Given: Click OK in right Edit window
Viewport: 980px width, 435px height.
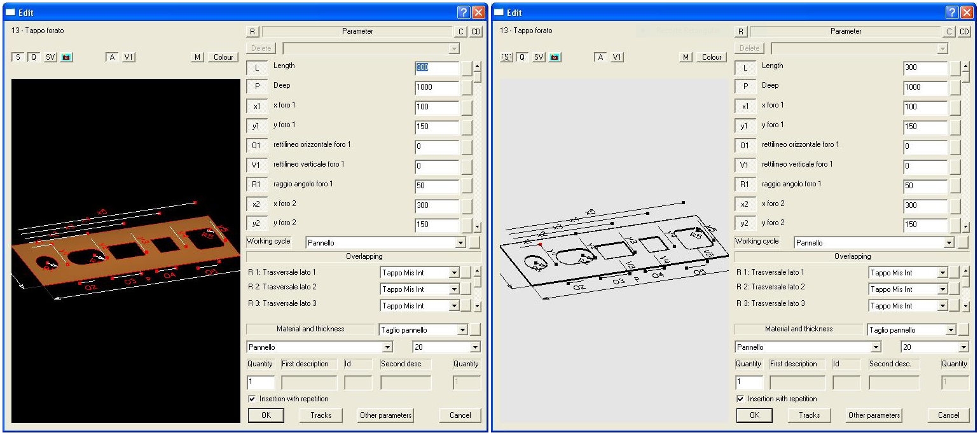Looking at the screenshot, I should tap(754, 415).
